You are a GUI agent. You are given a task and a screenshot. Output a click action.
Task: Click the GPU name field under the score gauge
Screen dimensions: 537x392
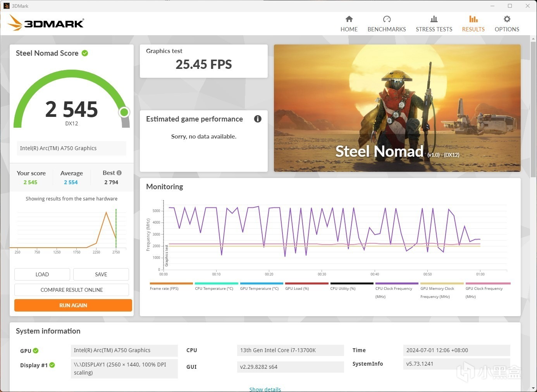coord(71,148)
